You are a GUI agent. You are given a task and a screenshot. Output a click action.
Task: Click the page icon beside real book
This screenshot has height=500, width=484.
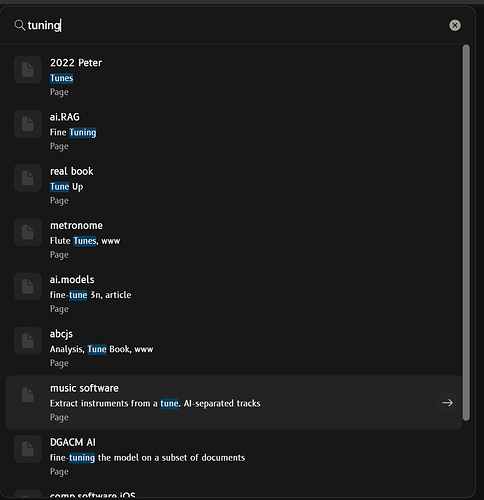[28, 178]
